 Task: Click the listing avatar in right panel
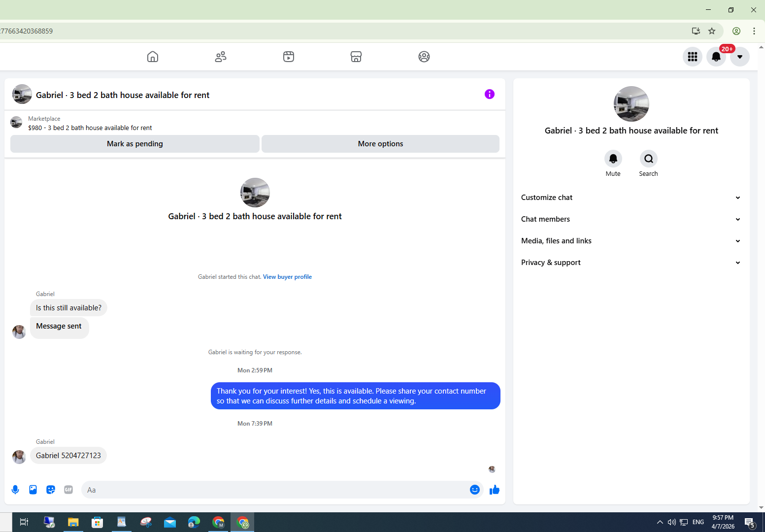[632, 104]
